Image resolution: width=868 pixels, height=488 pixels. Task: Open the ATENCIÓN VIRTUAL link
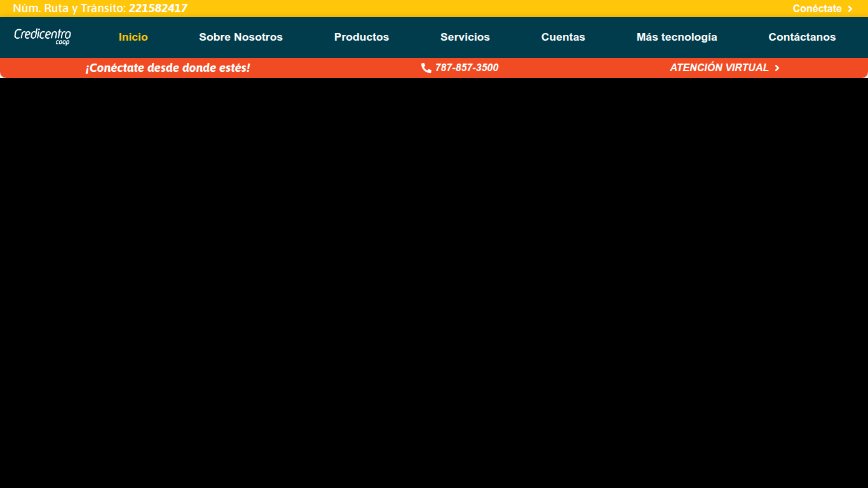click(725, 67)
